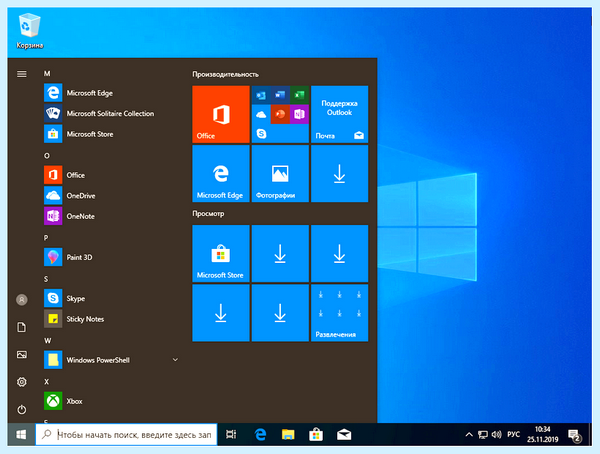The height and width of the screenshot is (454, 600).
Task: Open the user account icon in Start sidebar
Action: [22, 300]
